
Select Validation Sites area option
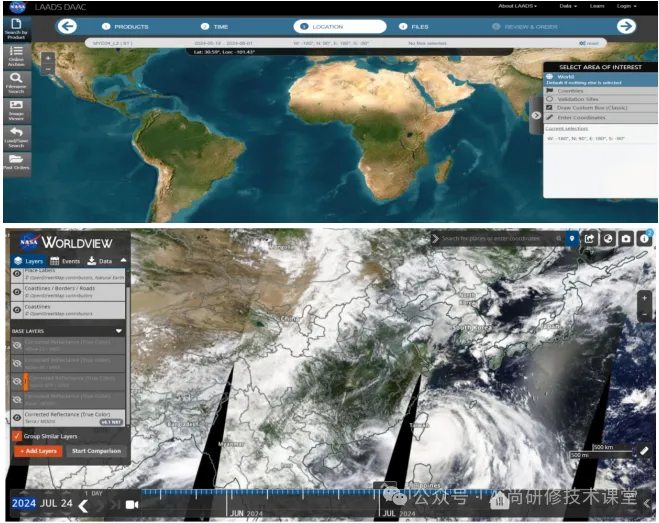pyautogui.click(x=600, y=99)
